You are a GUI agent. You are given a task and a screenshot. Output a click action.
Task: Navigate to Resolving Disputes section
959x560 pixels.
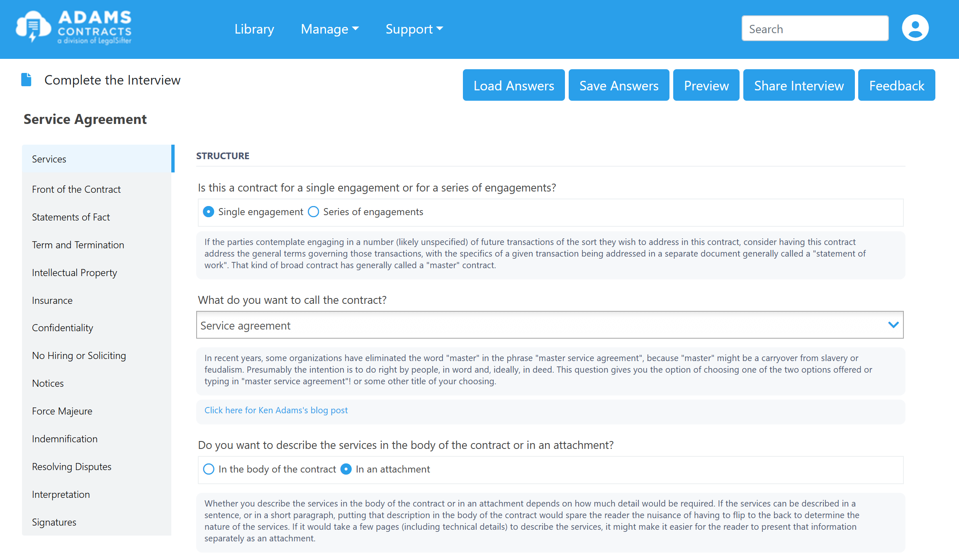tap(72, 466)
